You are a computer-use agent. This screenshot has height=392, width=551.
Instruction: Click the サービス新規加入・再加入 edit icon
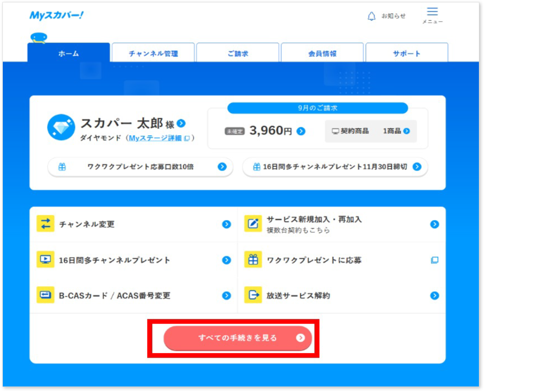pos(253,224)
